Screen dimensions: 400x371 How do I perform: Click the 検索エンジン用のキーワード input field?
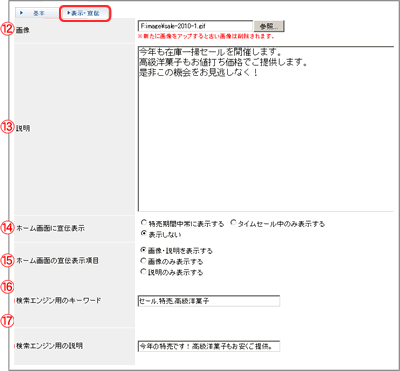coord(209,301)
